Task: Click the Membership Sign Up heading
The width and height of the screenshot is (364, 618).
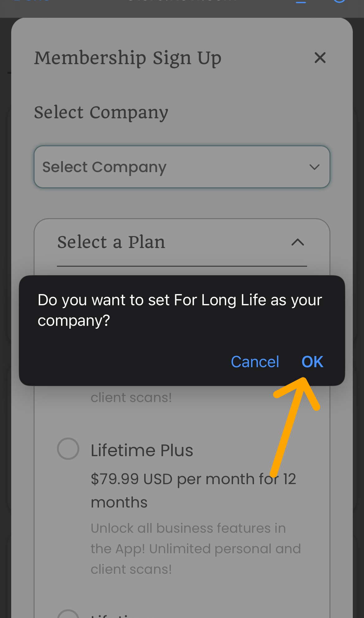Action: tap(128, 58)
